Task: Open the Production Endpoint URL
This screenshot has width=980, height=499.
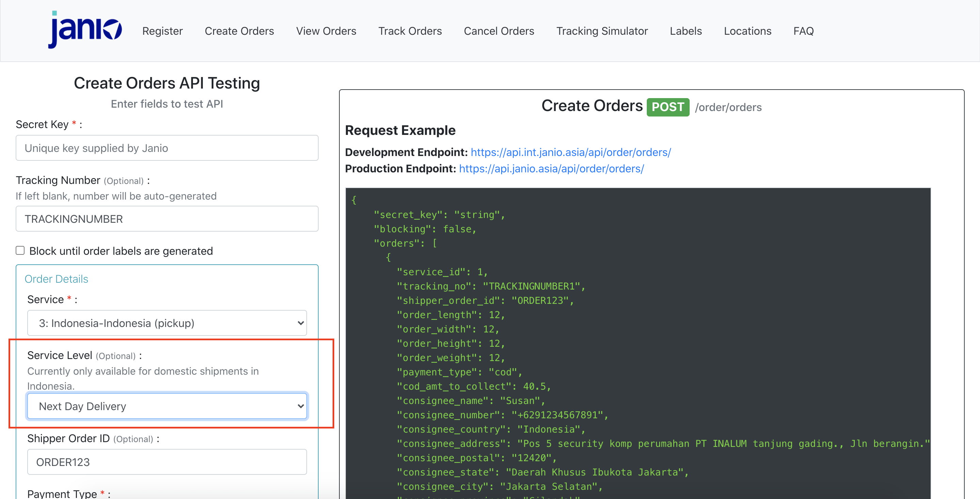Action: tap(551, 169)
